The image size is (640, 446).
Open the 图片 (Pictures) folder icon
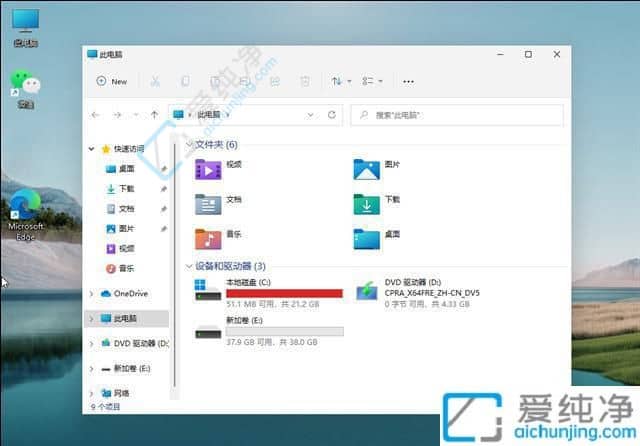[x=366, y=169]
